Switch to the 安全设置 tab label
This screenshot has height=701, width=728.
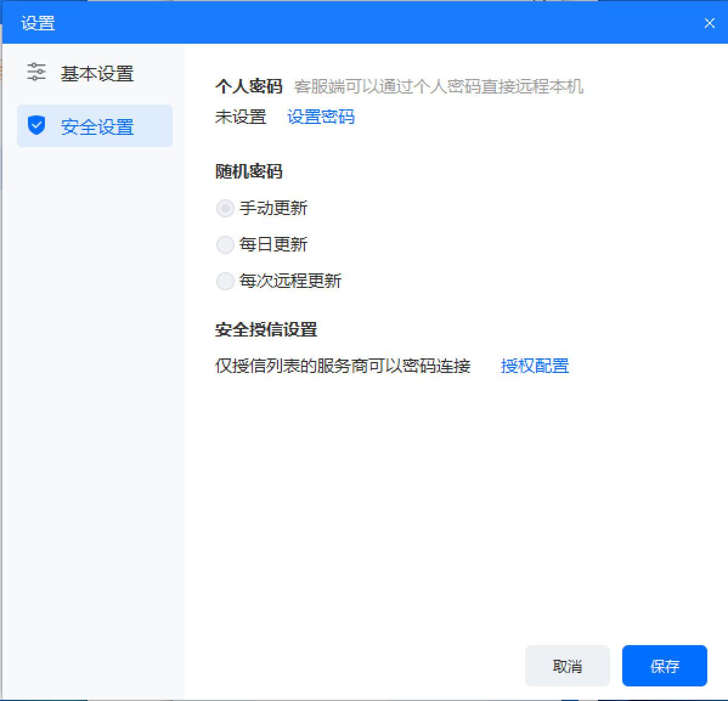(x=97, y=127)
